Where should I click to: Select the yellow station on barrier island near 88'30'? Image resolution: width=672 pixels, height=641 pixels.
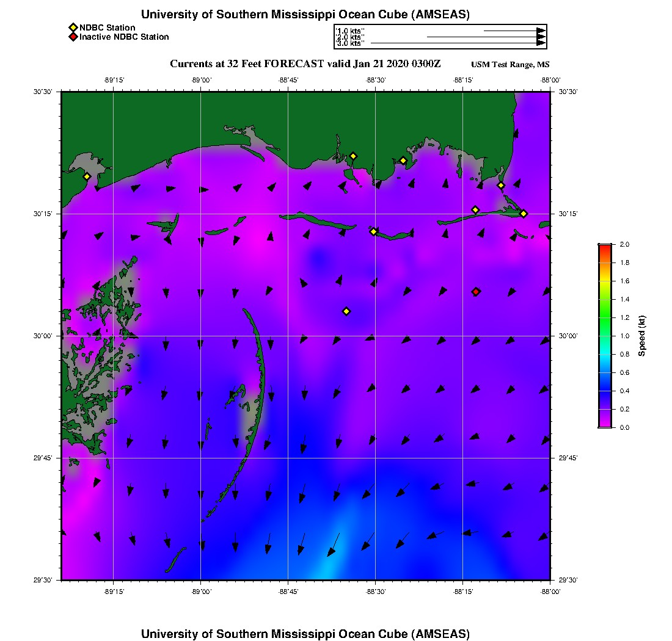pos(373,231)
